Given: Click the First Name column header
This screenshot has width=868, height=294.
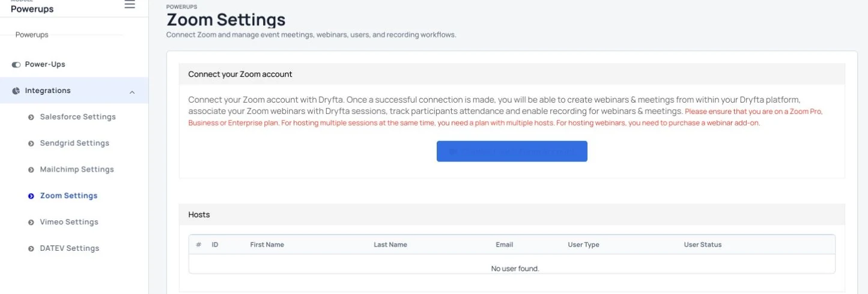Looking at the screenshot, I should pos(267,245).
